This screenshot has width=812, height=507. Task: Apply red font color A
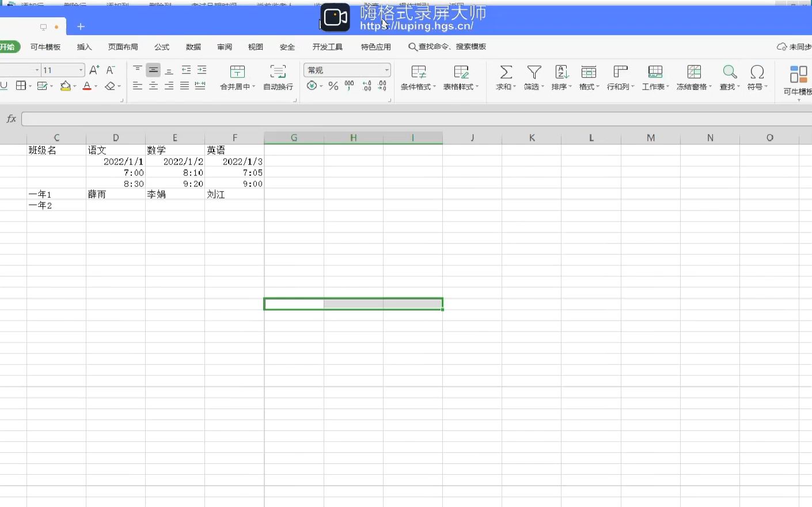tap(87, 86)
